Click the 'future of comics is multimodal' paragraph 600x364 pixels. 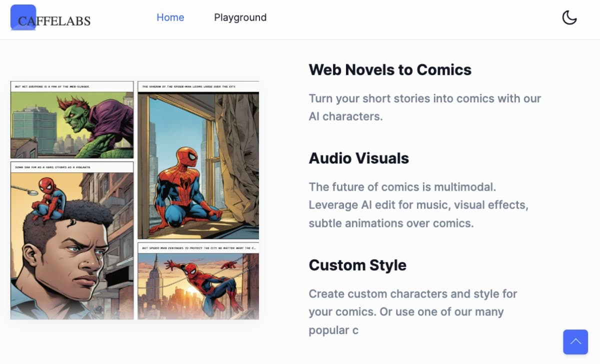click(x=418, y=205)
